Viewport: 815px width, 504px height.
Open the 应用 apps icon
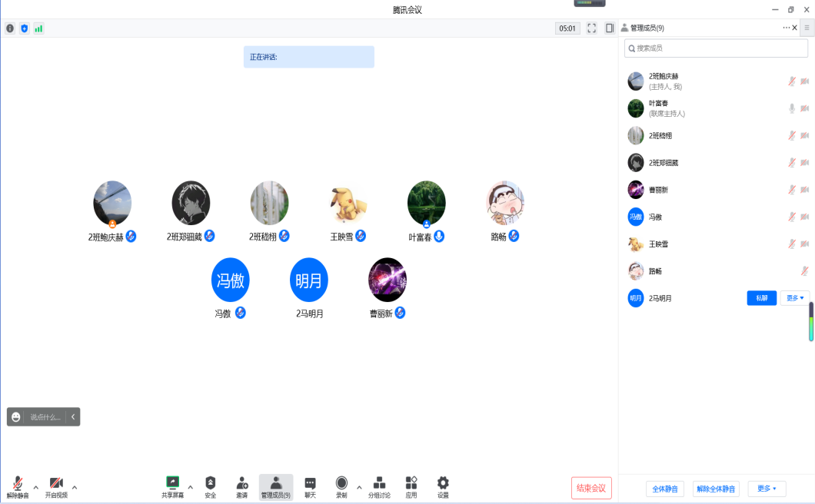[411, 483]
